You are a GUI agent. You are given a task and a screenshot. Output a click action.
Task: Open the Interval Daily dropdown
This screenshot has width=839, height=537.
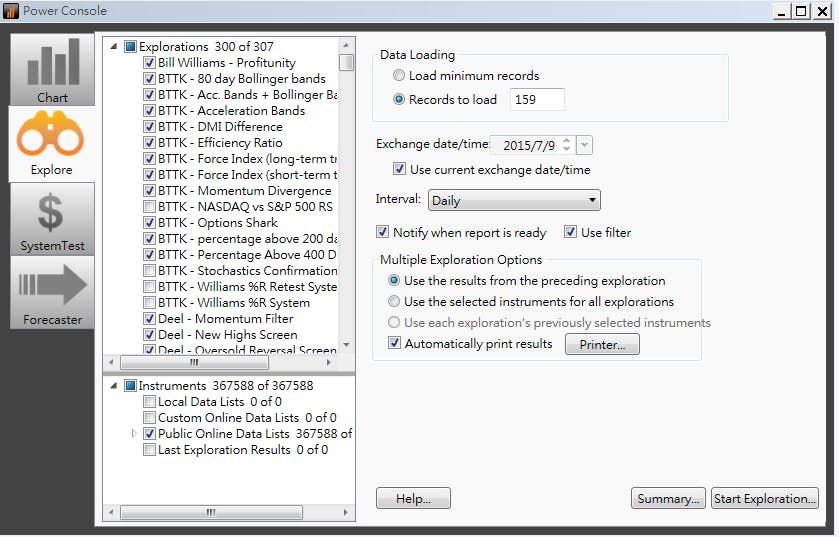click(x=514, y=201)
